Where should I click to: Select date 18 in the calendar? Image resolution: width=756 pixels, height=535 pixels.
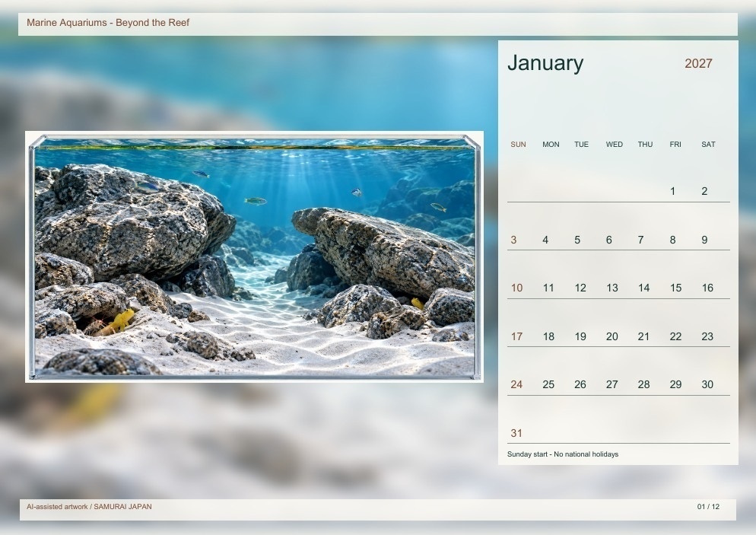pyautogui.click(x=548, y=336)
